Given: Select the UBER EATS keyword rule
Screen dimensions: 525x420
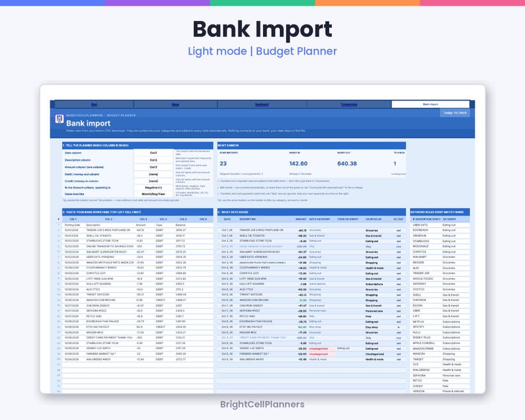Looking at the screenshot, I should pyautogui.click(x=420, y=225).
